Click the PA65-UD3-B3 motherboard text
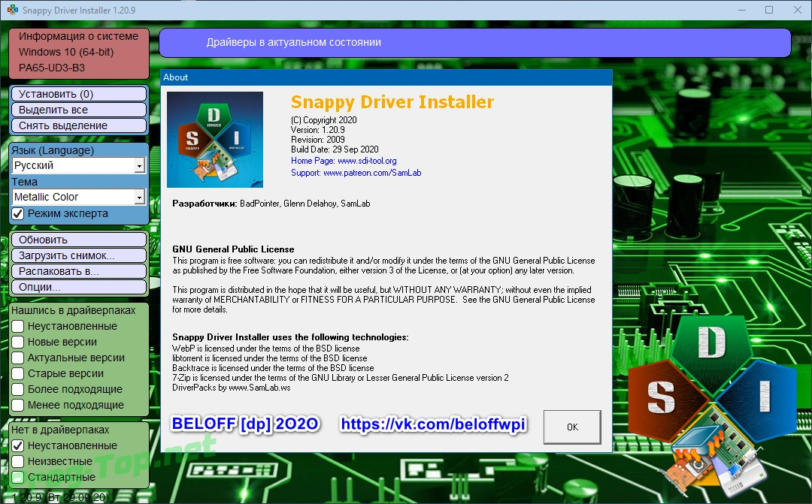812x504 pixels. click(x=52, y=68)
